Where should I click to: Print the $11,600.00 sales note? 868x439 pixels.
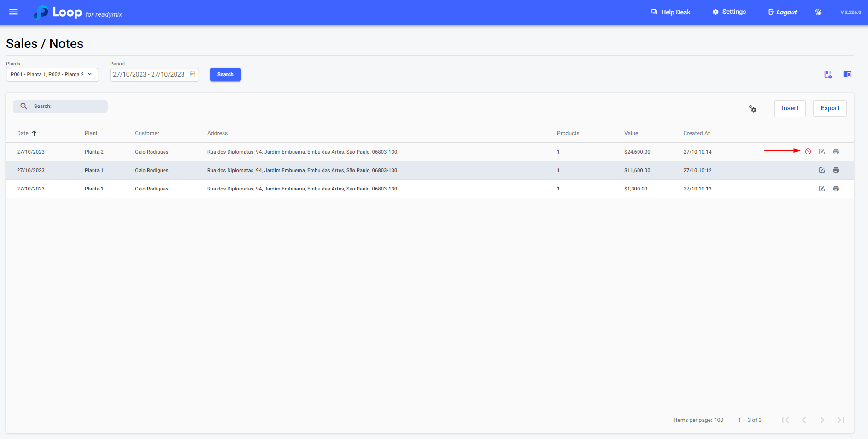[x=835, y=170]
